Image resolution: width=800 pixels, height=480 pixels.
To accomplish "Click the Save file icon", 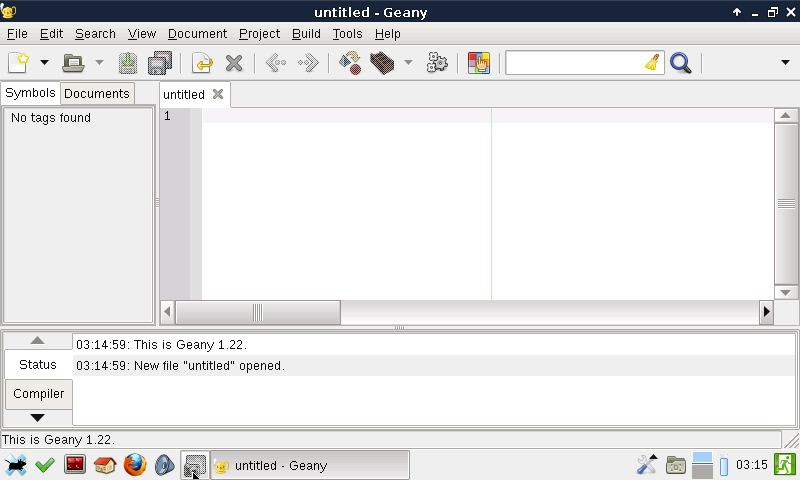I will pos(128,63).
